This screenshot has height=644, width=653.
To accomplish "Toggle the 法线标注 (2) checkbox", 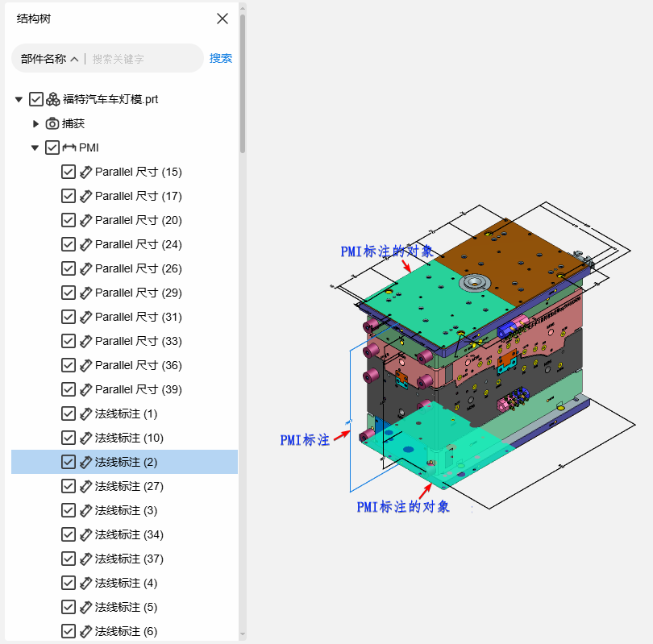I will pyautogui.click(x=69, y=462).
